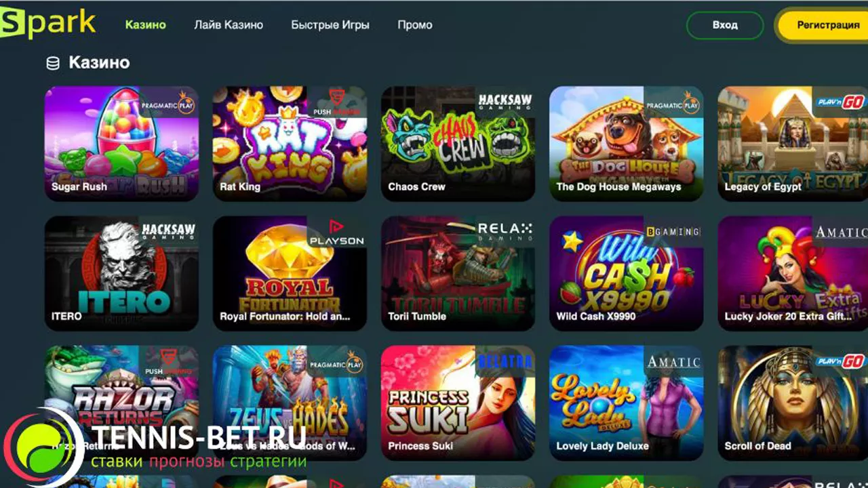Open The Dog House Megaways game thumbnail
The height and width of the screenshot is (488, 868).
point(627,144)
